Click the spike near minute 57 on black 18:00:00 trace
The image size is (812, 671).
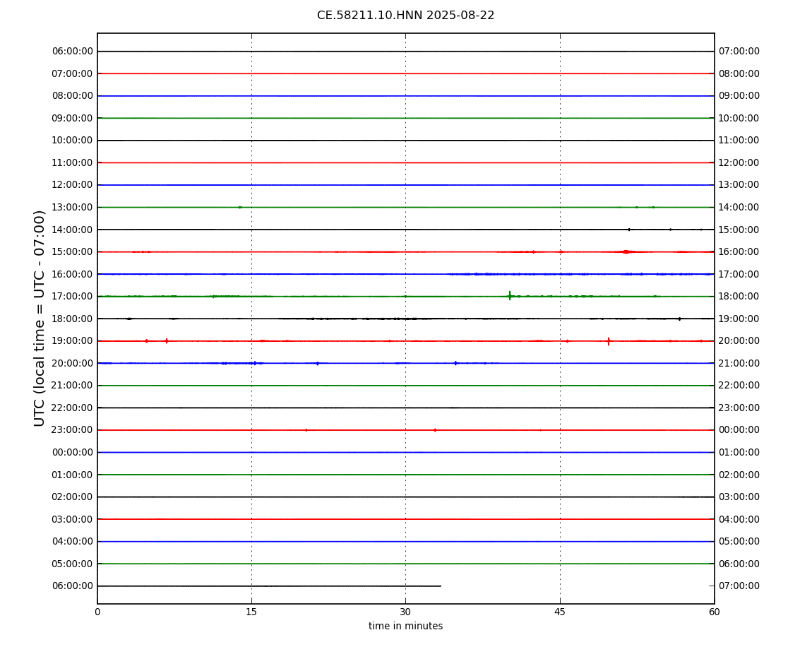679,319
